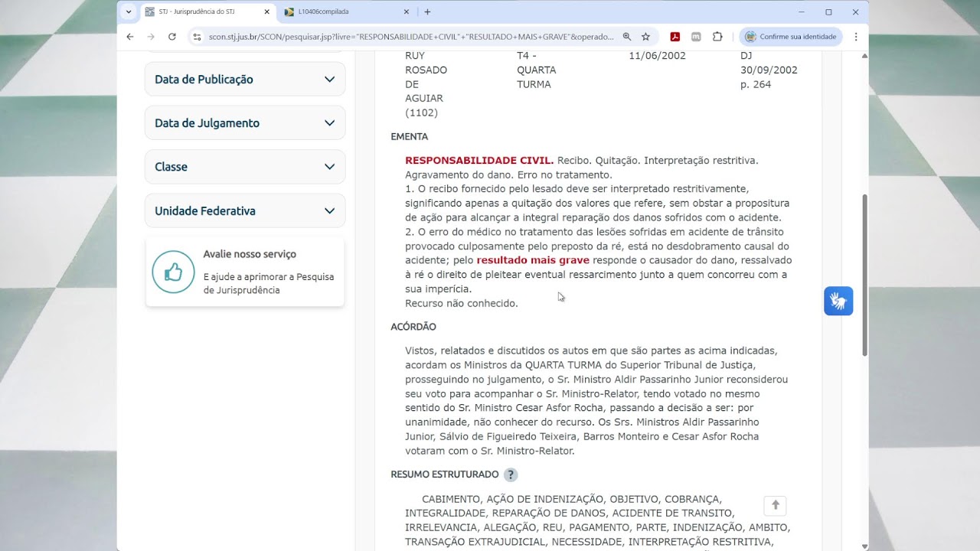Reload the page with the refresh icon
Image resolution: width=980 pixels, height=551 pixels.
click(x=172, y=37)
